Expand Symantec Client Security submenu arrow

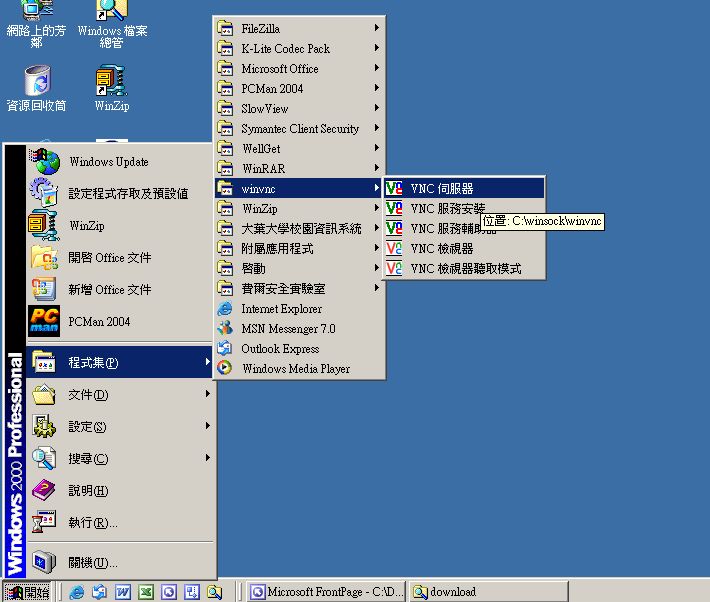pyautogui.click(x=376, y=128)
